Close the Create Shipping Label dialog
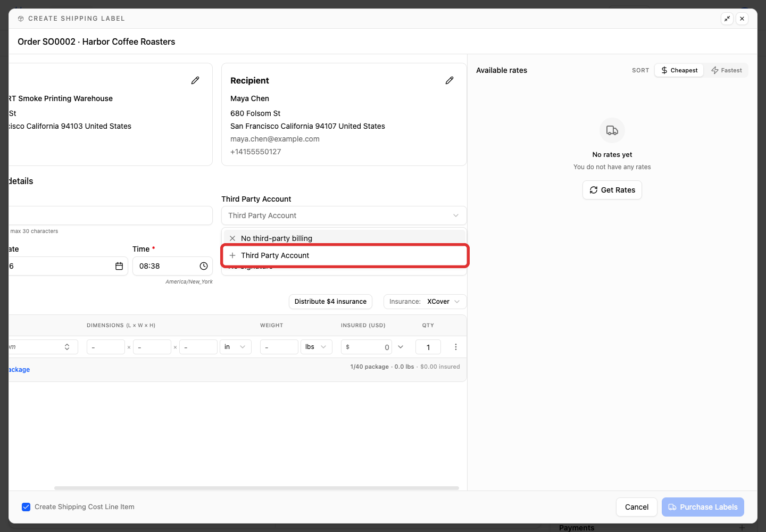Screen dimensions: 766x532 coord(742,19)
